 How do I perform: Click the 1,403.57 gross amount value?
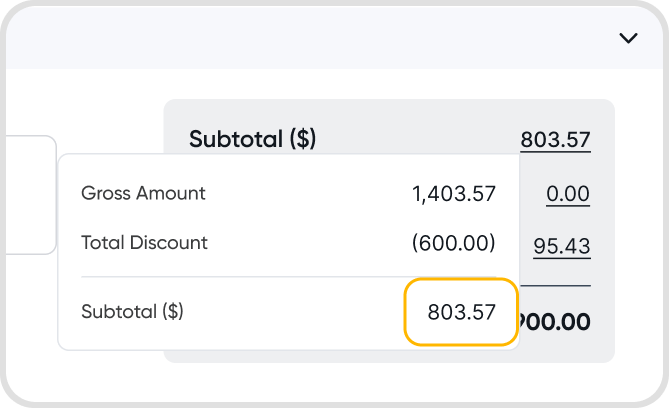point(454,194)
